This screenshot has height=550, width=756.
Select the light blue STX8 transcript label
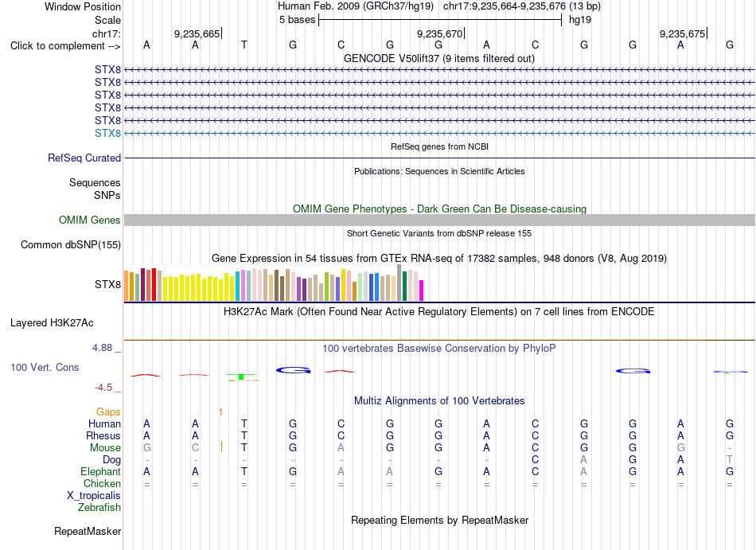(107, 133)
